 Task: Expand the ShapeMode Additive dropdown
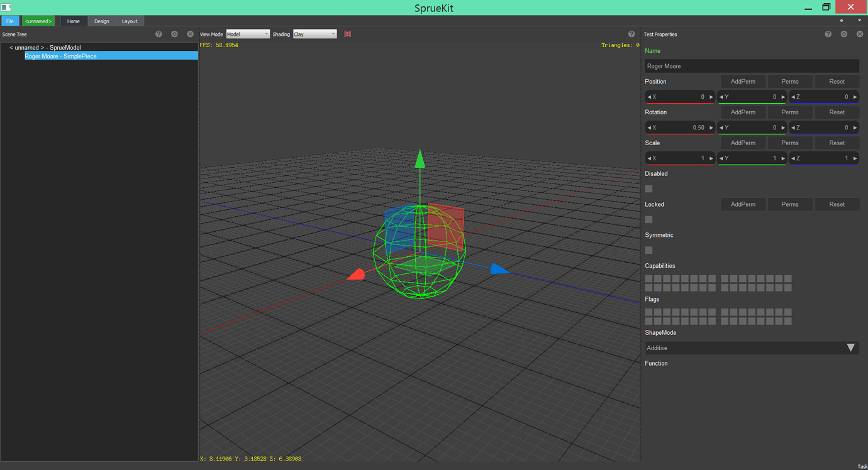tap(752, 347)
